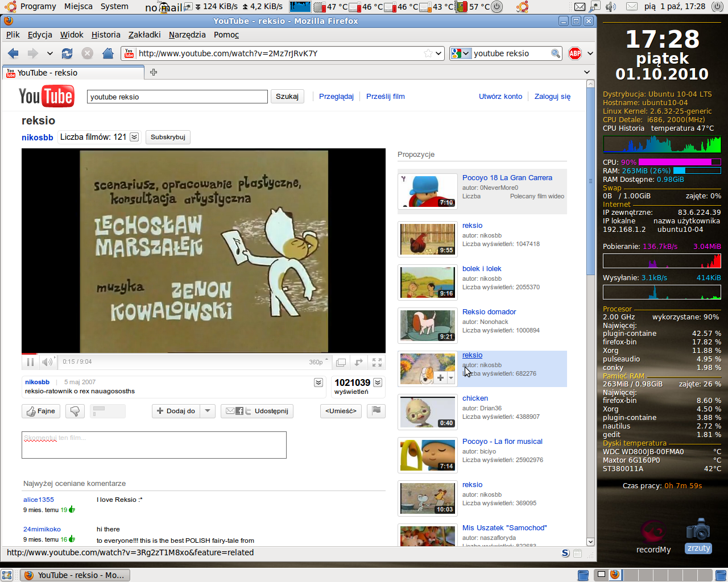The width and height of the screenshot is (728, 582).
Task: Open the Utwórz konto link
Action: pyautogui.click(x=500, y=97)
